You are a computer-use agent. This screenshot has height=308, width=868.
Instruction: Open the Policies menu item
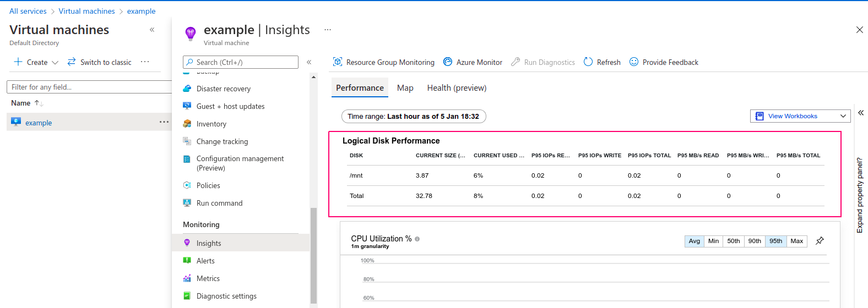pyautogui.click(x=208, y=185)
